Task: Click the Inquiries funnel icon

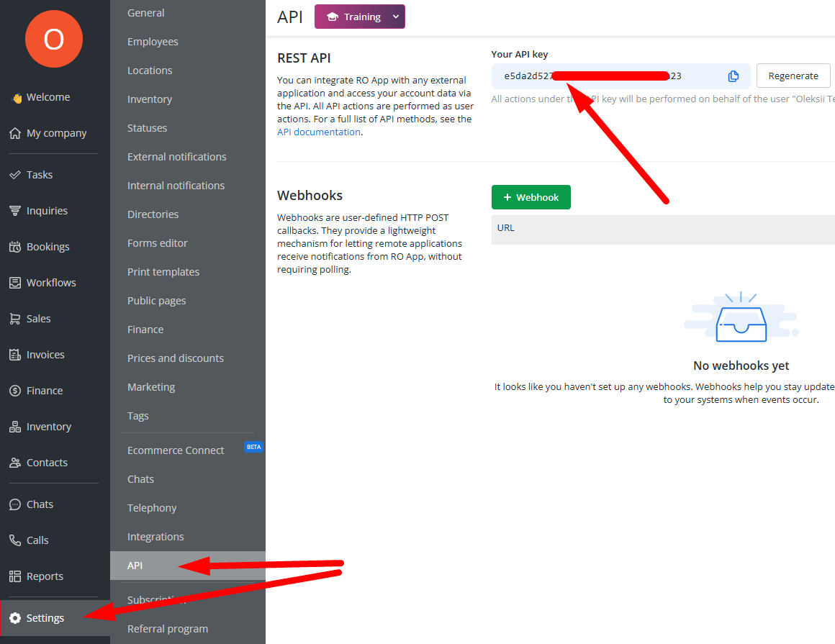Action: coord(14,211)
